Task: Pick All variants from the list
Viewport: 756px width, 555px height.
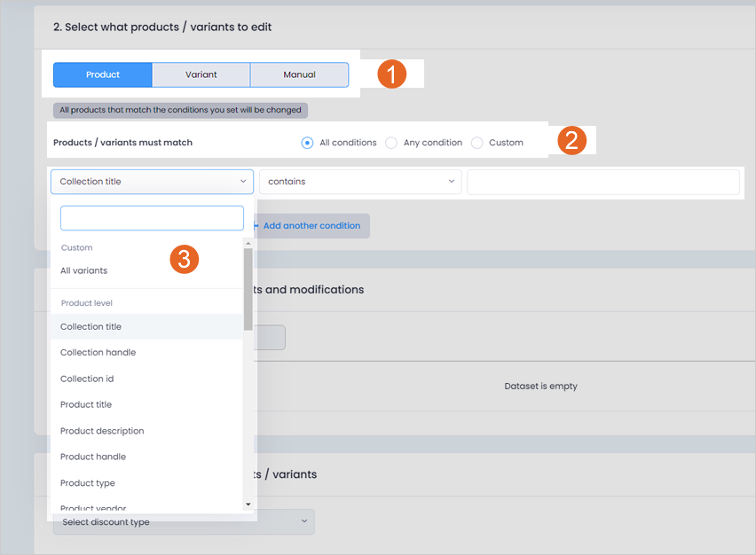Action: coord(146,270)
